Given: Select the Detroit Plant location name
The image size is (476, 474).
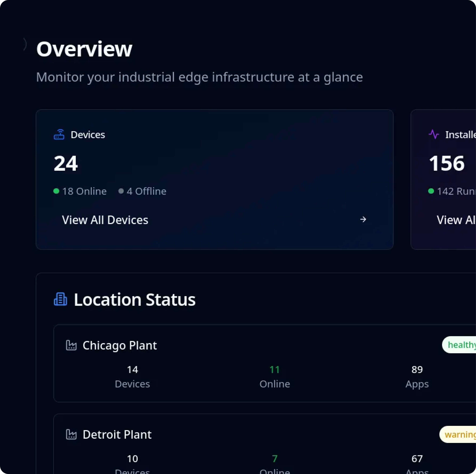Looking at the screenshot, I should click(117, 434).
